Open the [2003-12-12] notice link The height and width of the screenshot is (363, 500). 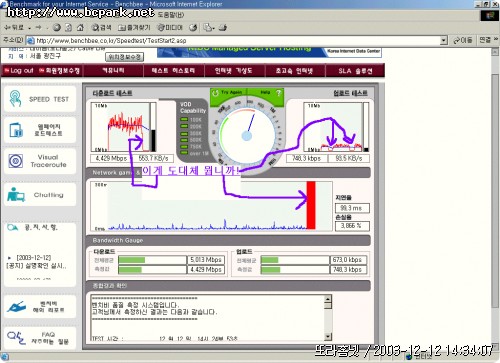click(33, 258)
